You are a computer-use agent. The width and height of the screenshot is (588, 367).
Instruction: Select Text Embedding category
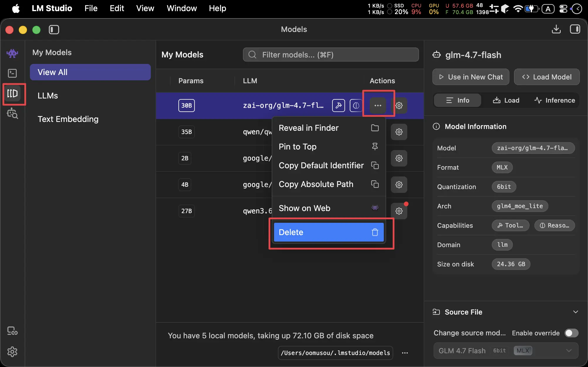tap(90, 119)
